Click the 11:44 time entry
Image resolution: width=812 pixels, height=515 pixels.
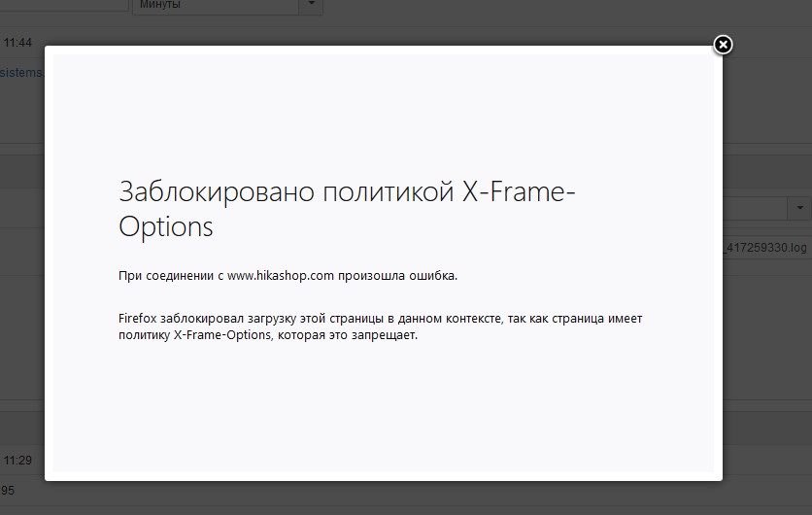click(17, 43)
